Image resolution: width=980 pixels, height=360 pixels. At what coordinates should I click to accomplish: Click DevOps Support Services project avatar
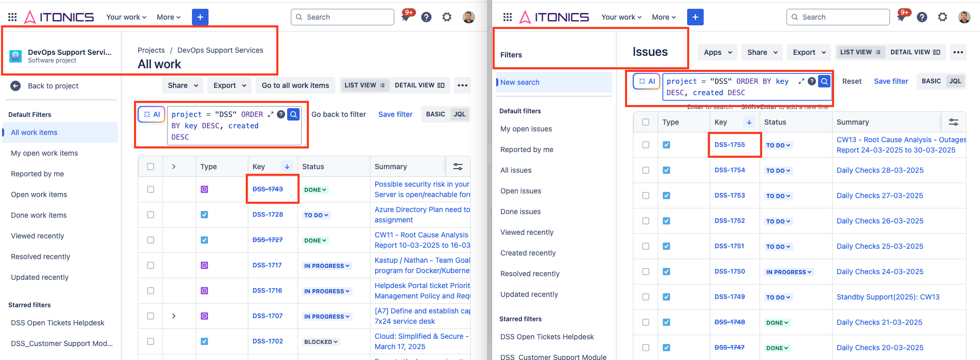click(x=16, y=56)
